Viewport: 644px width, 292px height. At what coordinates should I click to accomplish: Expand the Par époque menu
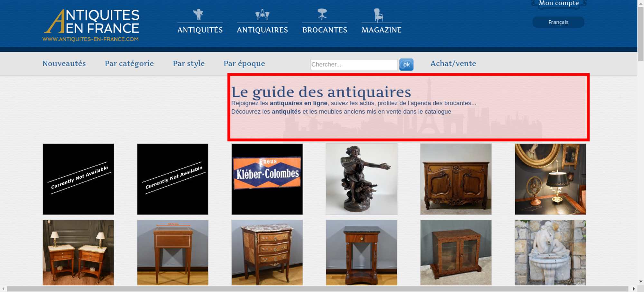pyautogui.click(x=244, y=63)
